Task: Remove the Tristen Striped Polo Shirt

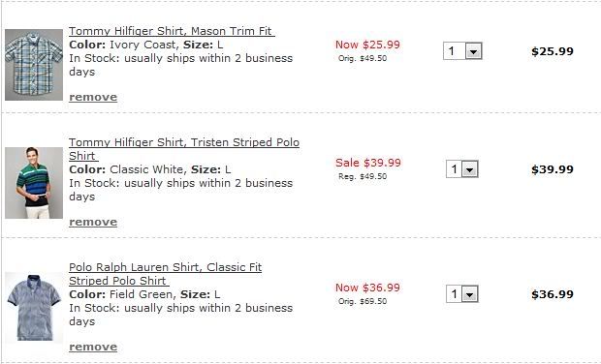Action: [x=93, y=222]
